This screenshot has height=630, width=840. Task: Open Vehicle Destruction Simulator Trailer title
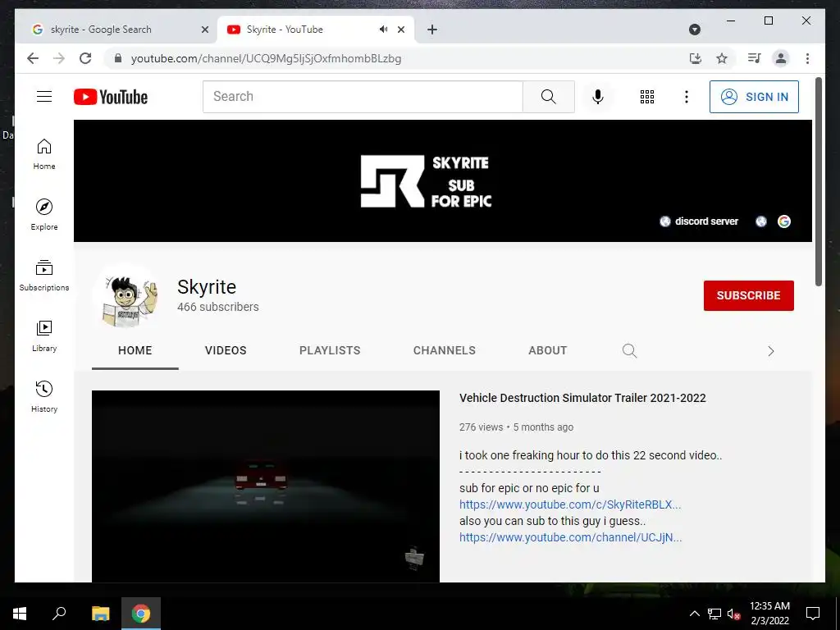(x=582, y=398)
